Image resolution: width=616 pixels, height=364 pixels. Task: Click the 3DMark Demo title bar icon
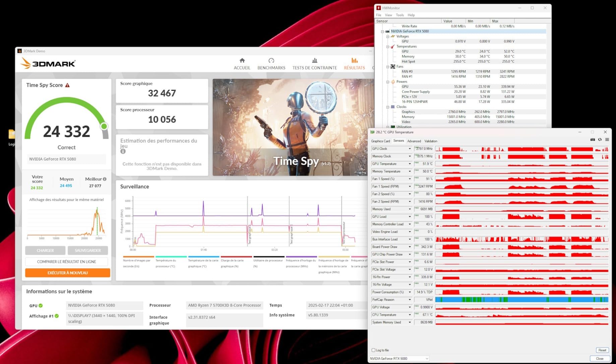[19, 51]
